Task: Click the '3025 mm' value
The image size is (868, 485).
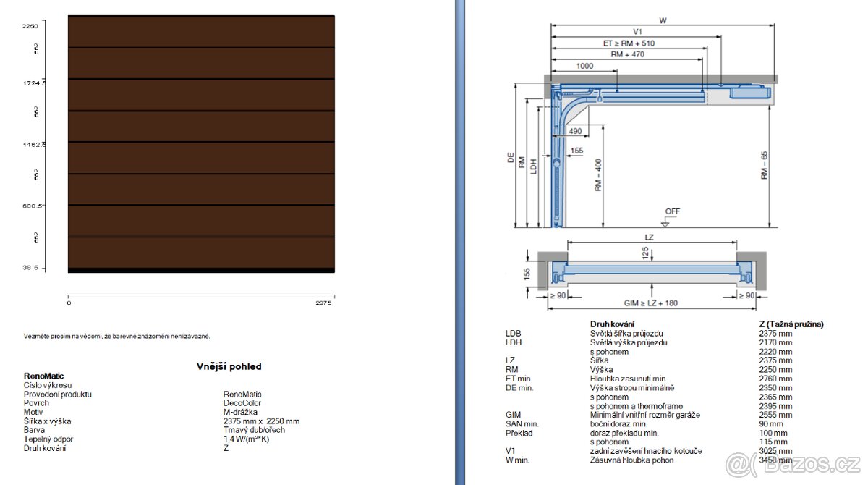Action: tap(775, 451)
